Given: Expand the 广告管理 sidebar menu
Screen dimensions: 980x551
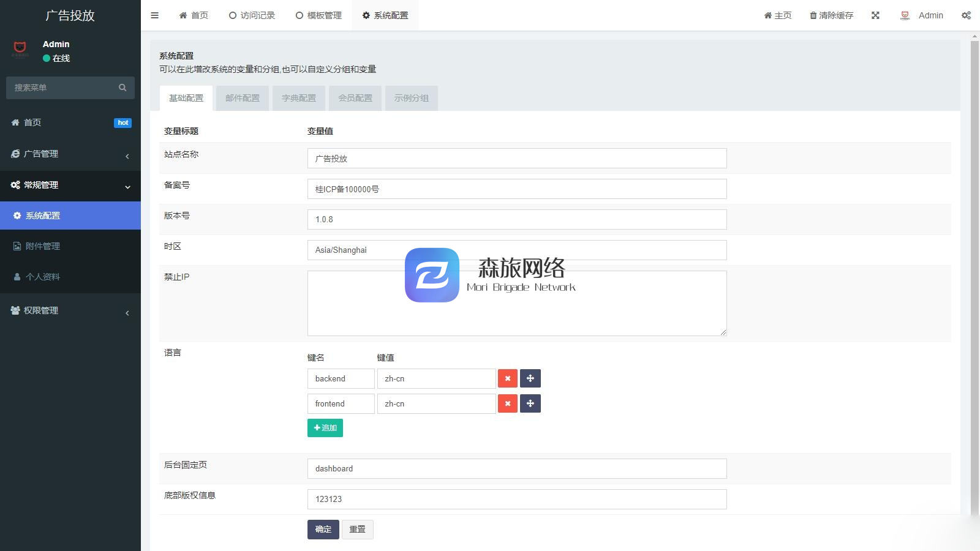Looking at the screenshot, I should (x=70, y=154).
